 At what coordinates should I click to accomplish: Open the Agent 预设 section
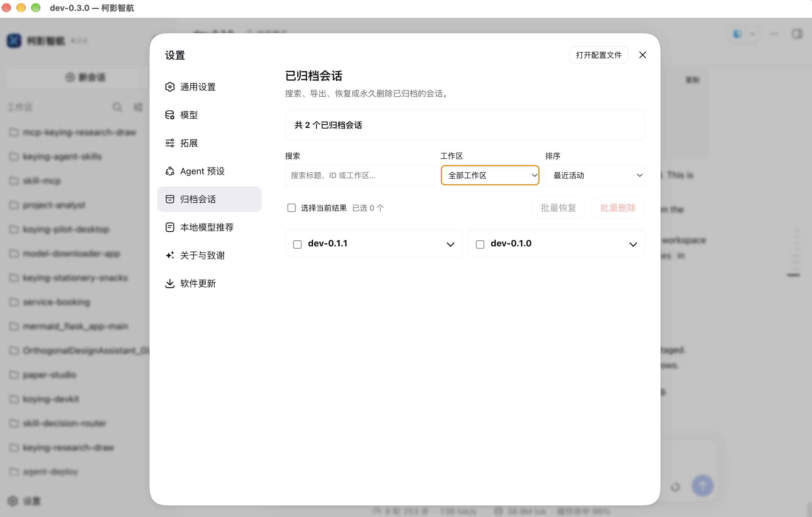[x=210, y=171]
